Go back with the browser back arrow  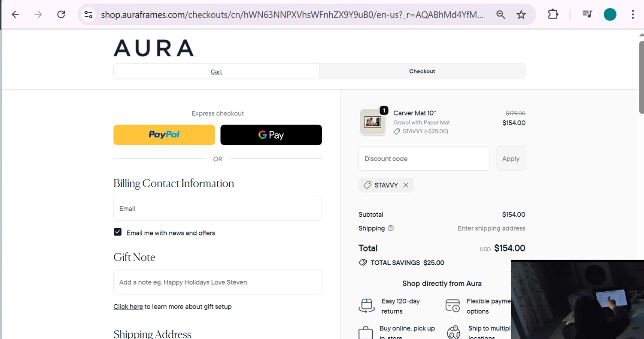tap(15, 15)
